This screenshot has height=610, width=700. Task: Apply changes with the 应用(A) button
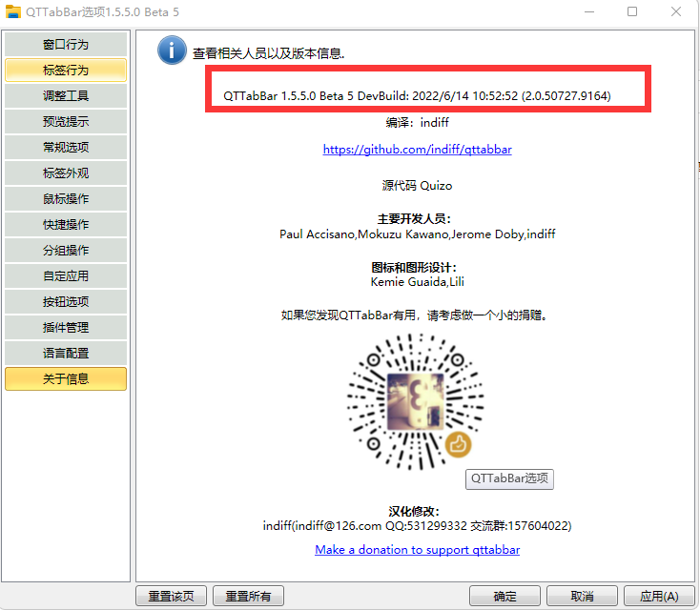(659, 596)
